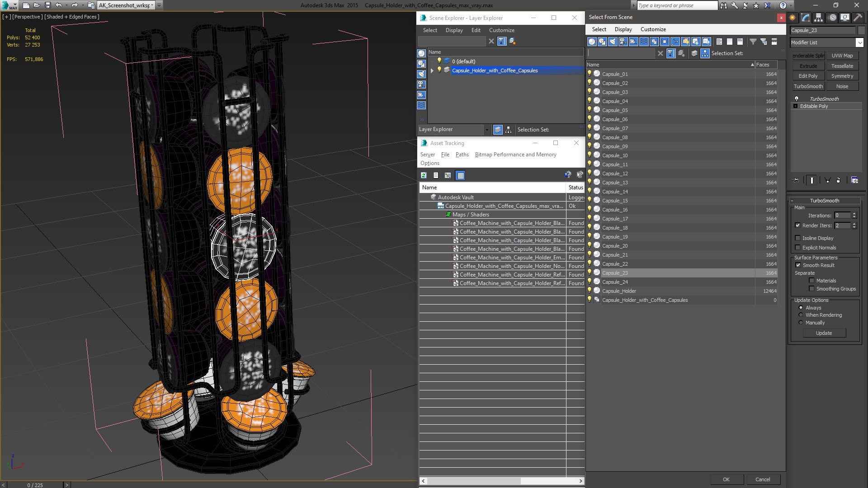Screen dimensions: 868x488
Task: Select When Rendering update option
Action: click(801, 315)
